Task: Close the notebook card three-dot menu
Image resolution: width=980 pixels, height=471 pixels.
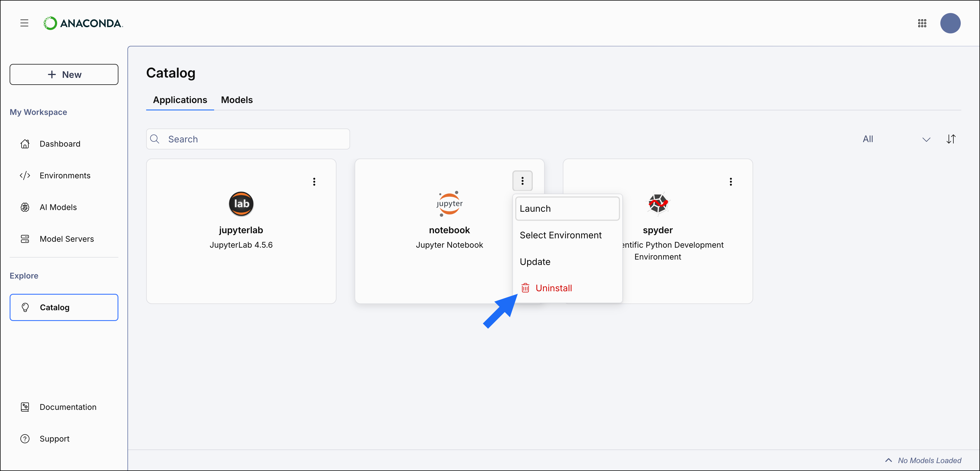Action: pos(522,181)
